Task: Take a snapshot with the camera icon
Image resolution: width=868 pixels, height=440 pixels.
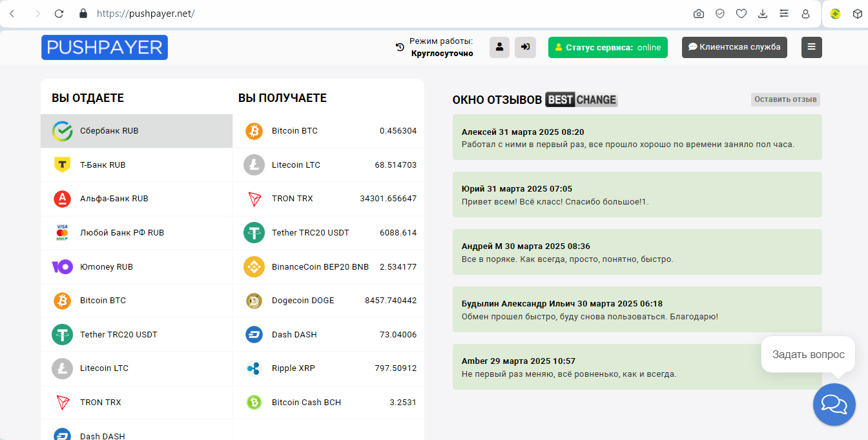Action: tap(699, 14)
